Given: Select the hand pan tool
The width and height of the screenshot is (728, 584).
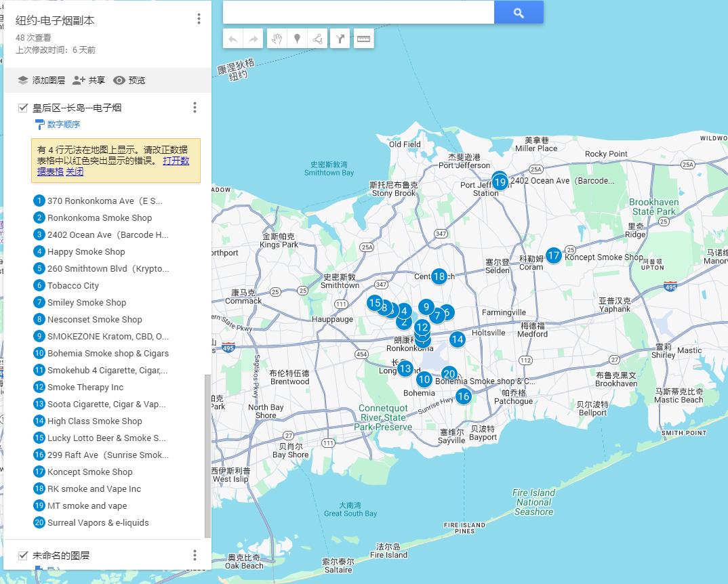Looking at the screenshot, I should pyautogui.click(x=277, y=39).
